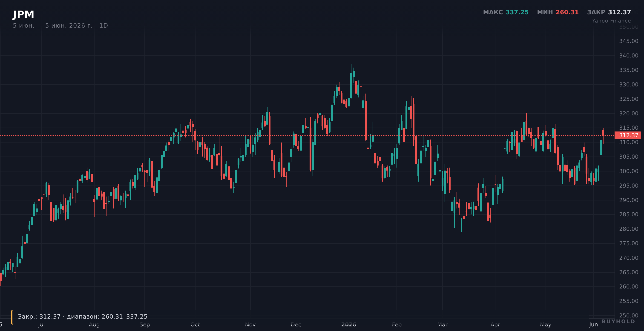Click the 345.00 price axis label
The height and width of the screenshot is (331, 644).
[629, 41]
